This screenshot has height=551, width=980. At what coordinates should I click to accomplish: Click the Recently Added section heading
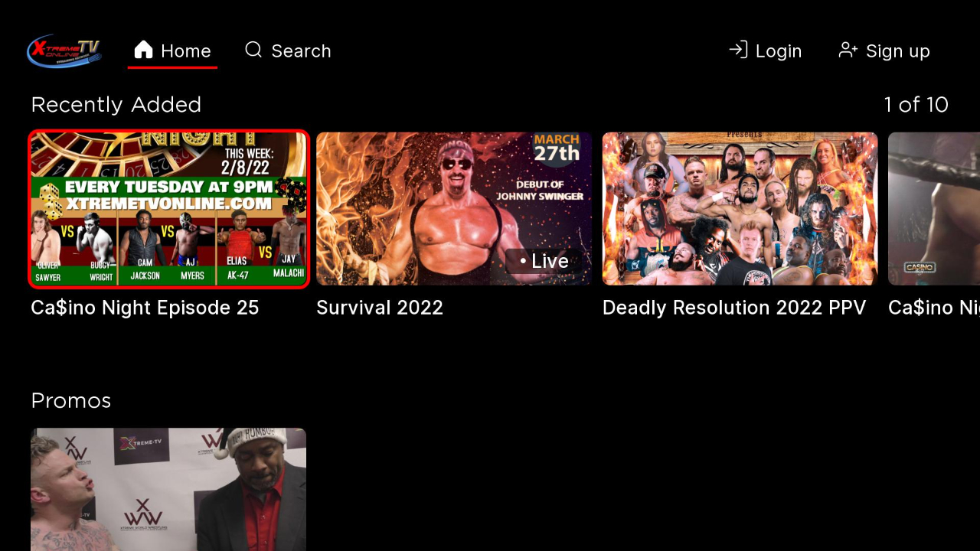point(116,104)
